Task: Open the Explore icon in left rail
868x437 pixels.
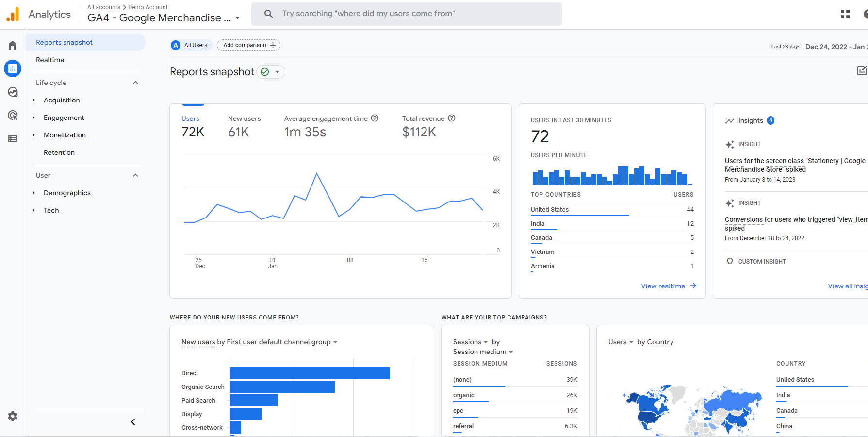Action: click(x=13, y=92)
